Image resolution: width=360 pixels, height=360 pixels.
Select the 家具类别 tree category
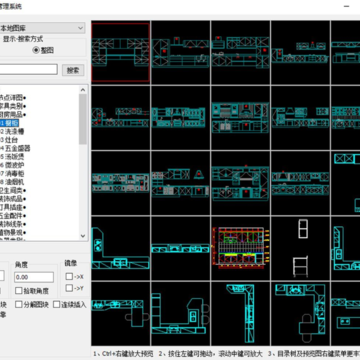(x=13, y=106)
